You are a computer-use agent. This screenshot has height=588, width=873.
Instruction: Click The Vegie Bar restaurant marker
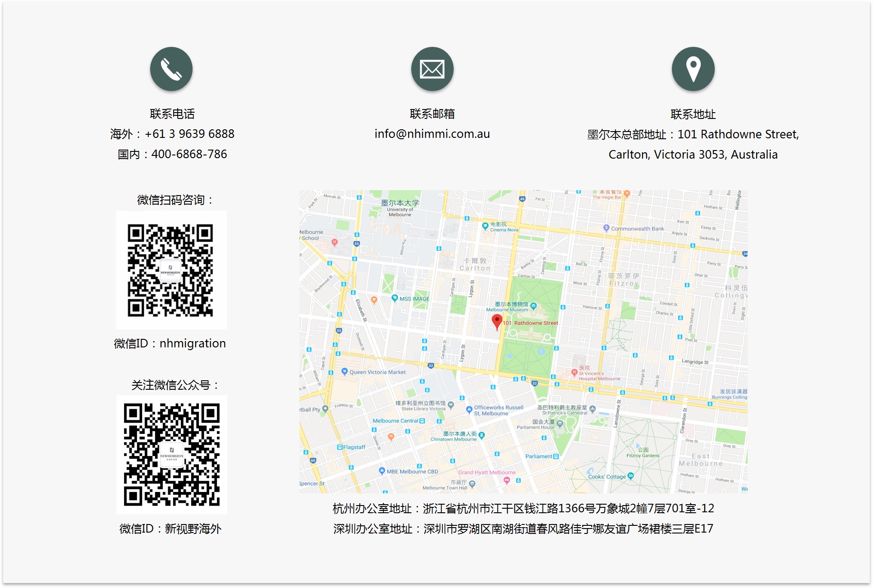click(627, 194)
